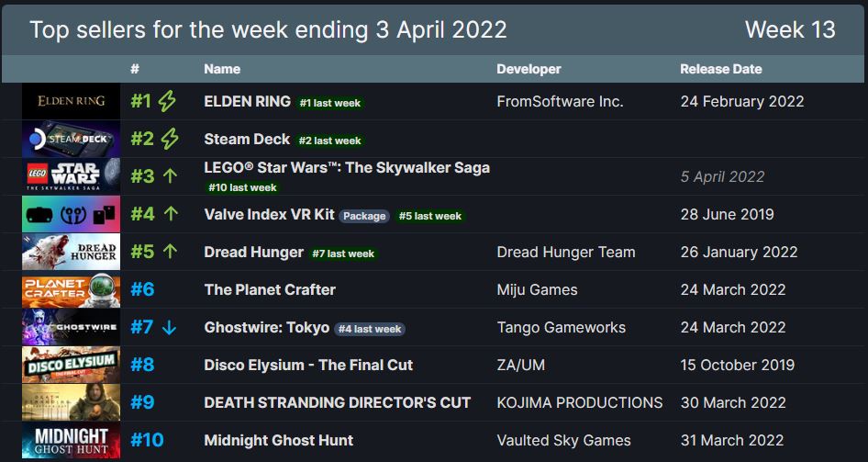Open the ELDEN RING game thumbnail
This screenshot has height=462, width=868.
click(71, 101)
